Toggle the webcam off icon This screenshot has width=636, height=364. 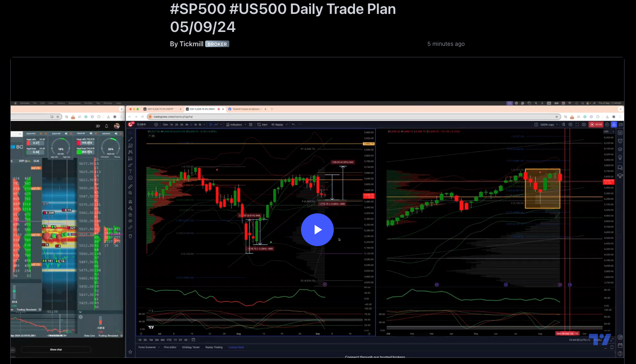(x=621, y=124)
